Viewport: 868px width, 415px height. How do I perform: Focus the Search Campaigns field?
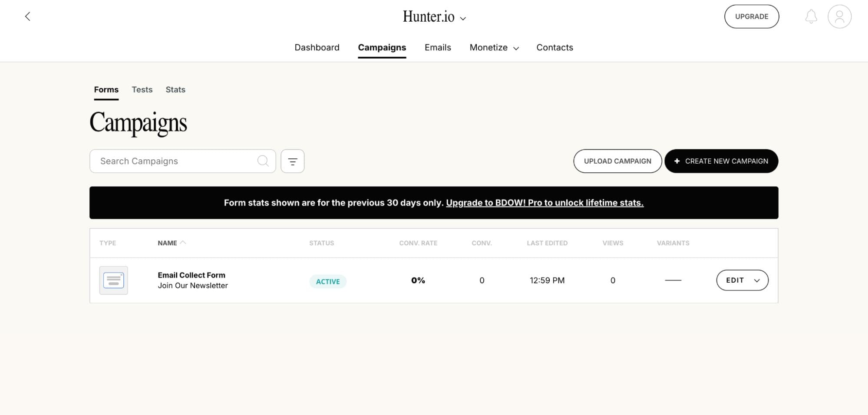182,161
